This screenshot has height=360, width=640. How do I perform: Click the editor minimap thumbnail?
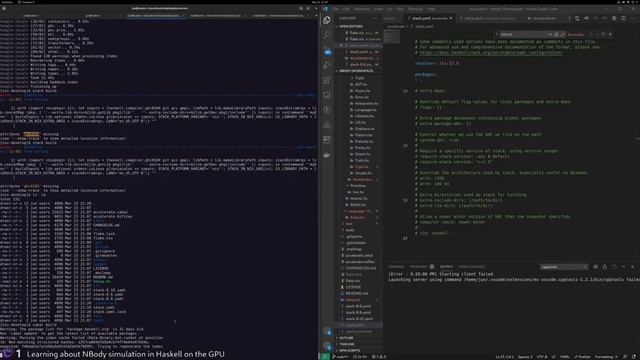[392, 37]
